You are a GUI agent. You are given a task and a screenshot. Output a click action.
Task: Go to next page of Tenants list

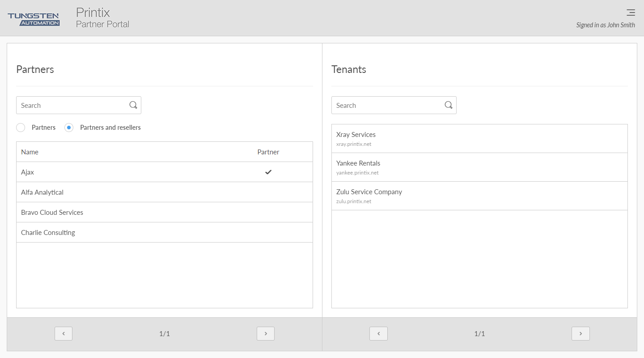[x=580, y=333]
